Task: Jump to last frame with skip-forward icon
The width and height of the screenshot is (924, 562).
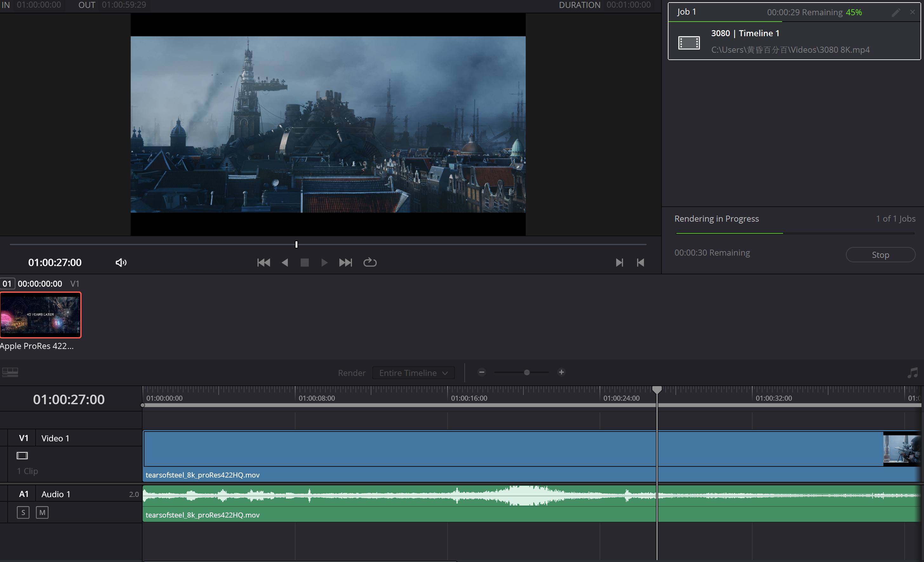Action: click(x=345, y=263)
